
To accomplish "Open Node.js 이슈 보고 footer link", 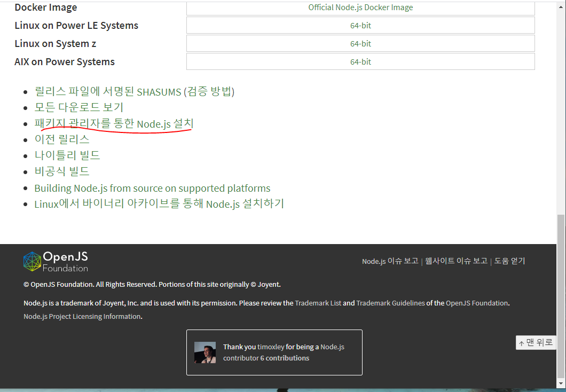I will point(390,261).
